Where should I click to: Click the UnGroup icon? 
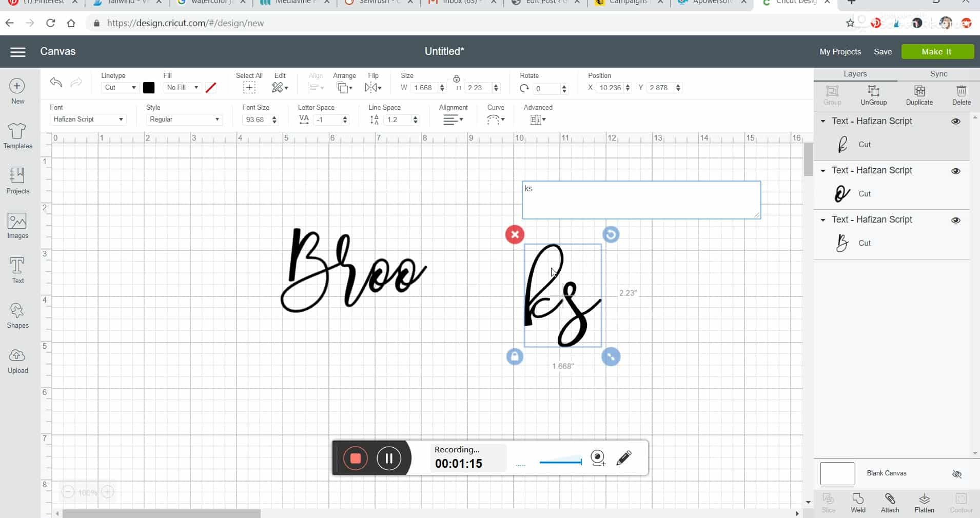[x=873, y=91]
